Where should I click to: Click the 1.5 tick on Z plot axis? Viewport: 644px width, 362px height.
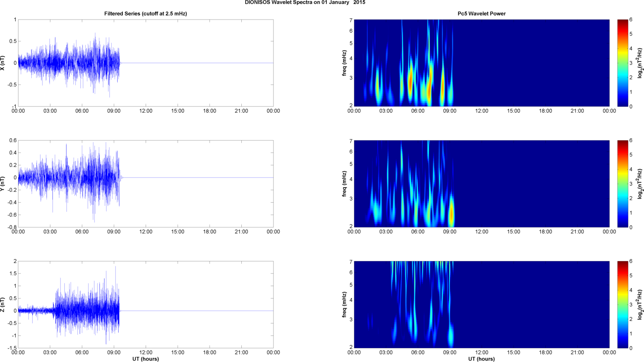13,273
